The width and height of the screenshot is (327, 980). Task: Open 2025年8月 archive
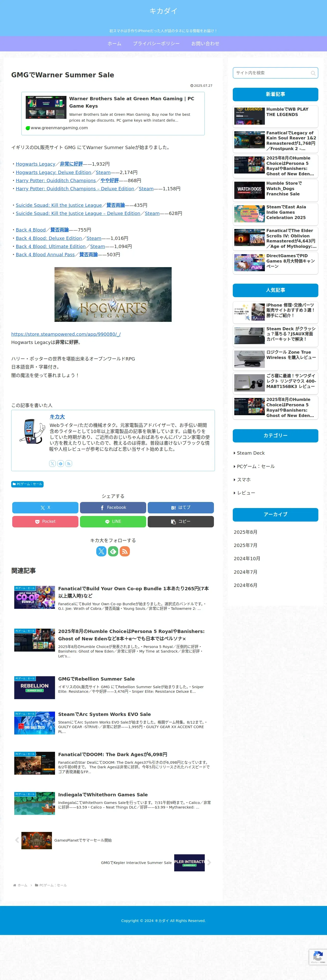pos(246,532)
